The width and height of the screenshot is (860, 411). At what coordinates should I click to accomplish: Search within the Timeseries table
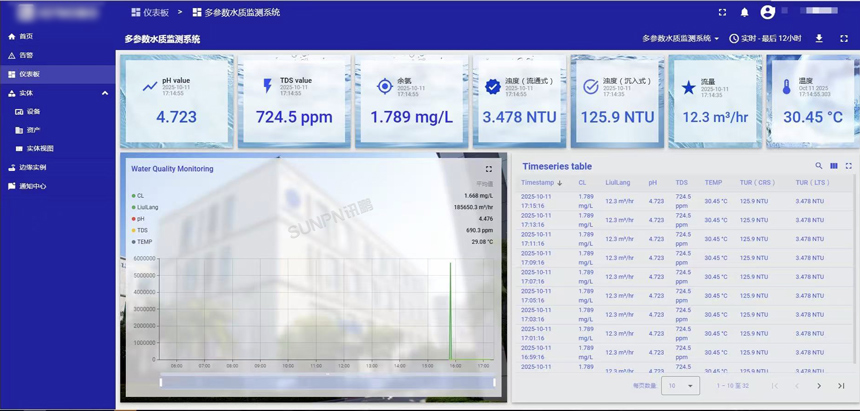[819, 166]
